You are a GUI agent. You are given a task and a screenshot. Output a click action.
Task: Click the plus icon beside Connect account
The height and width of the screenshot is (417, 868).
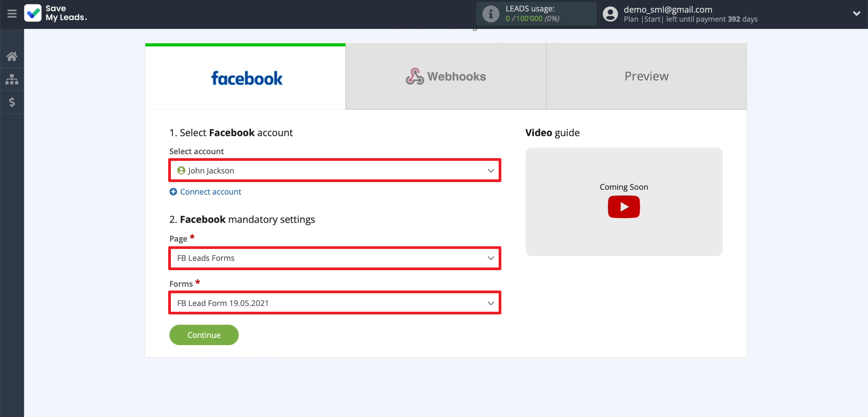click(x=173, y=192)
